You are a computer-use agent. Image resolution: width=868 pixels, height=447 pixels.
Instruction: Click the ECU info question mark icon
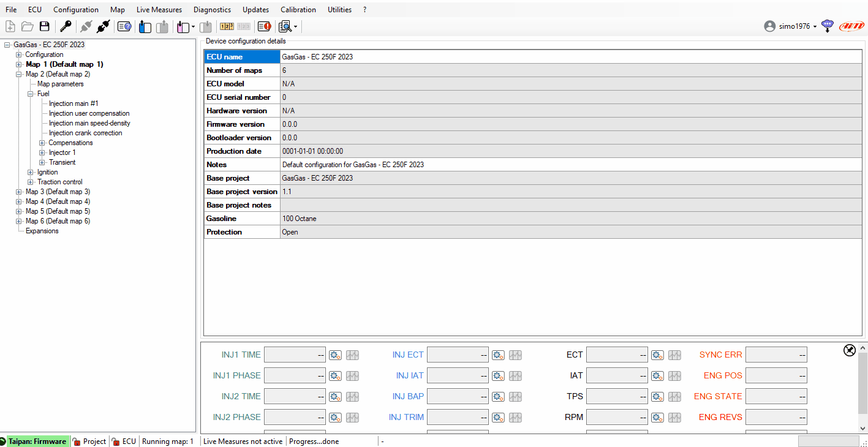point(124,26)
